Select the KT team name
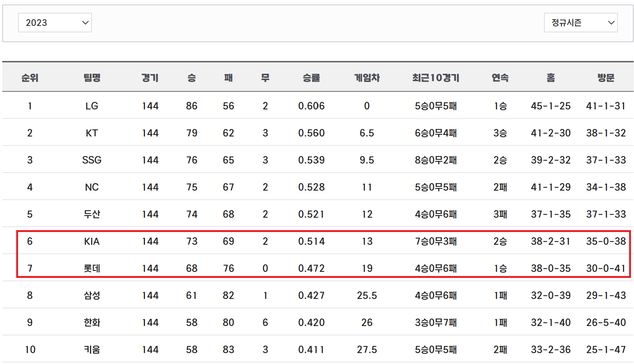Screen dimensions: 634x364 [x=92, y=133]
